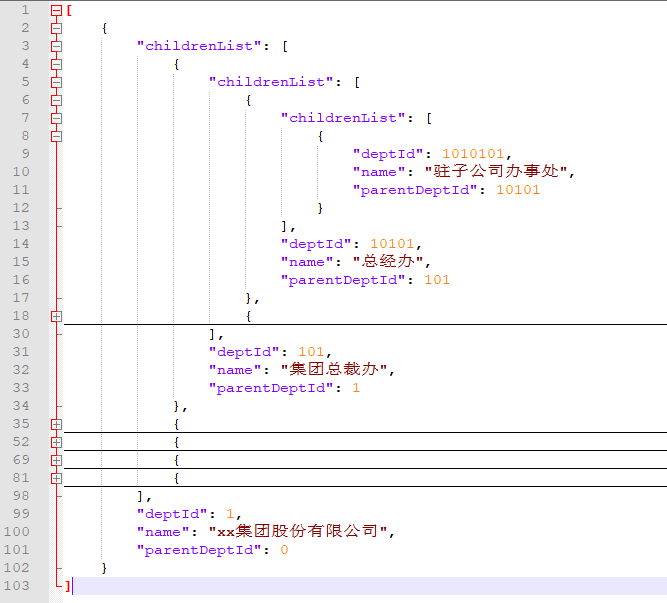Screen dimensions: 667x603
Task: Click the parentDeptId value 10101
Action: tap(518, 190)
